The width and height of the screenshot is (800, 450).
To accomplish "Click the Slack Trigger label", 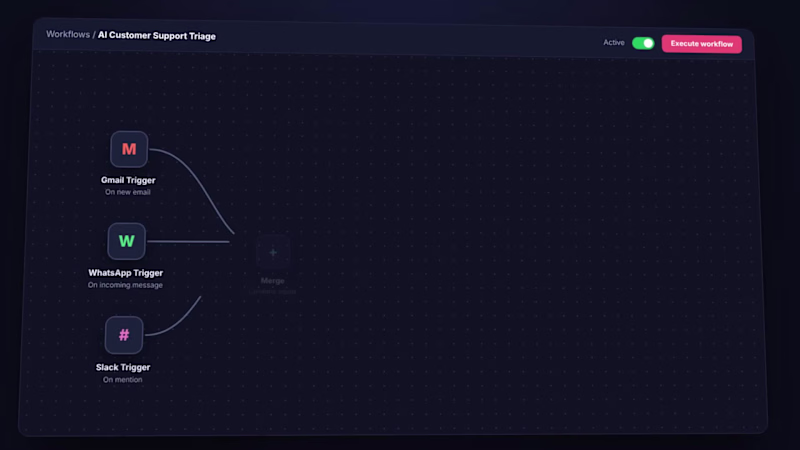I will 123,367.
